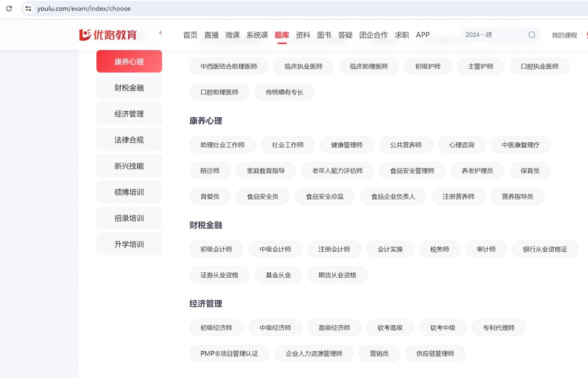The width and height of the screenshot is (588, 378).
Task: Open the 优路教育 logo homepage
Action: coord(108,34)
